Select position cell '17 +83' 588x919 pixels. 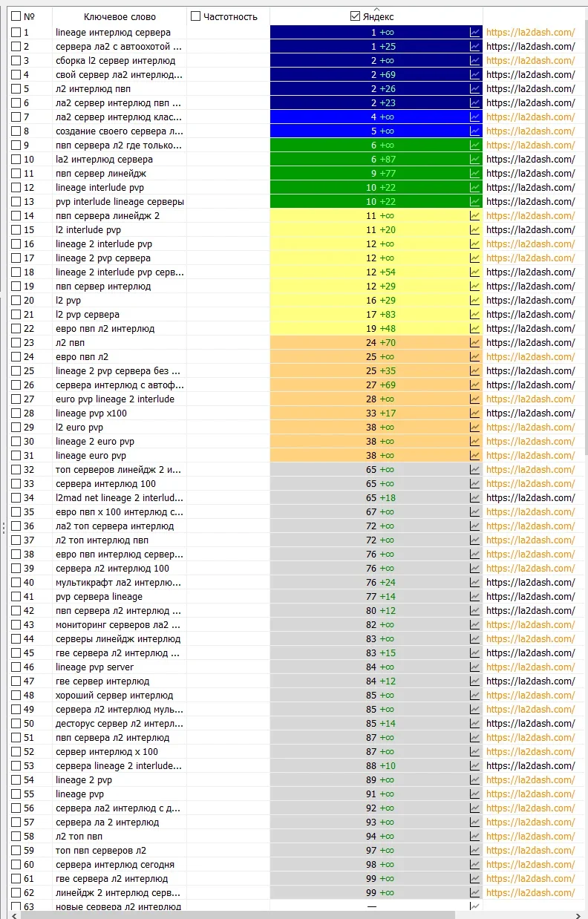coord(376,314)
